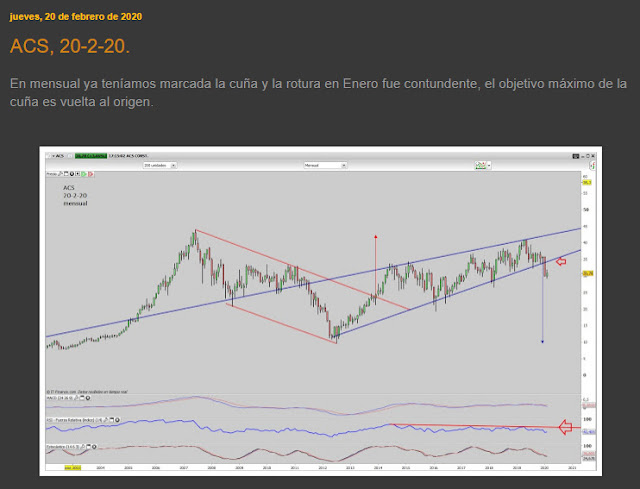Screen dimensions: 640x489
Task: Close the RSI Fuerza Relativa panel
Action: tap(117, 420)
